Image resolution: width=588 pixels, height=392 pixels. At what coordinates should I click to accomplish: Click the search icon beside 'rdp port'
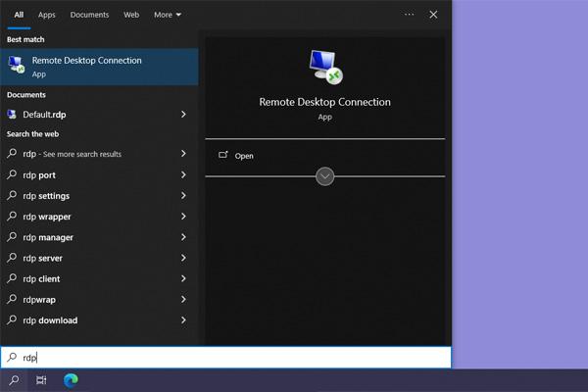(12, 174)
